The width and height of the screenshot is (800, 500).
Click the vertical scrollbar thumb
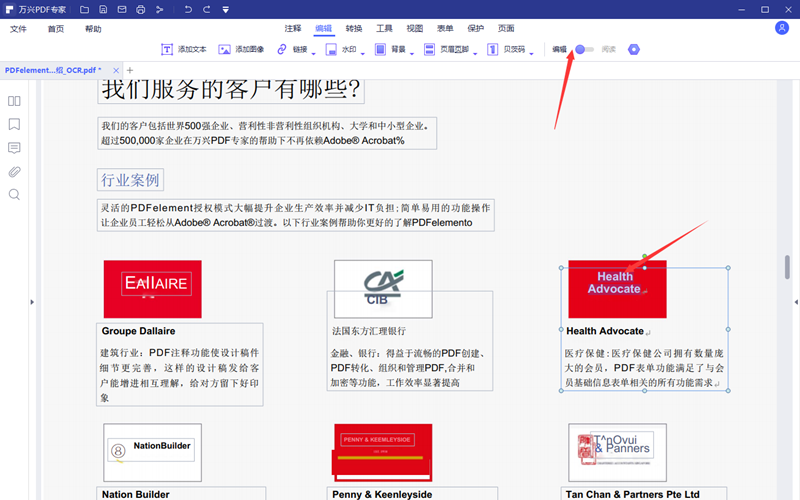[787, 268]
